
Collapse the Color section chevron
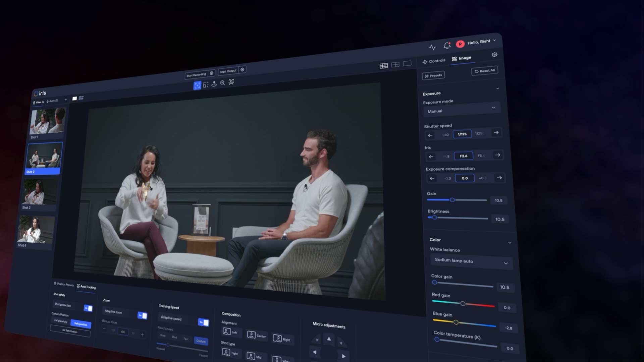[509, 243]
